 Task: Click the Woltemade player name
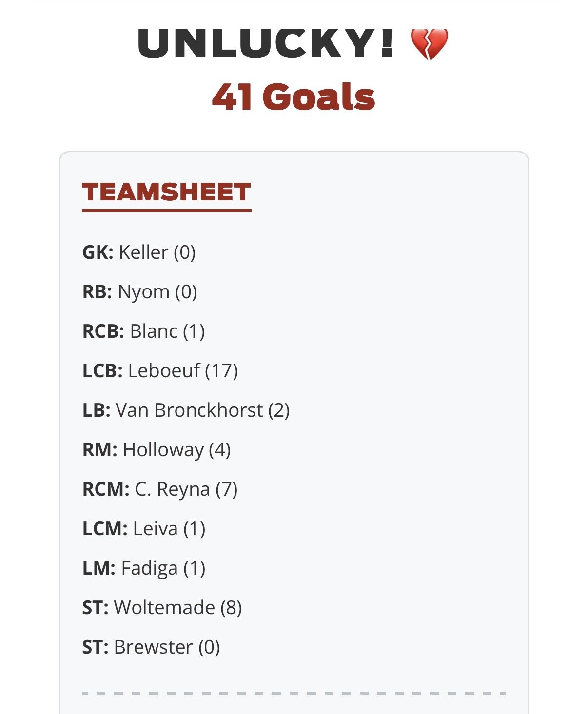click(x=164, y=608)
